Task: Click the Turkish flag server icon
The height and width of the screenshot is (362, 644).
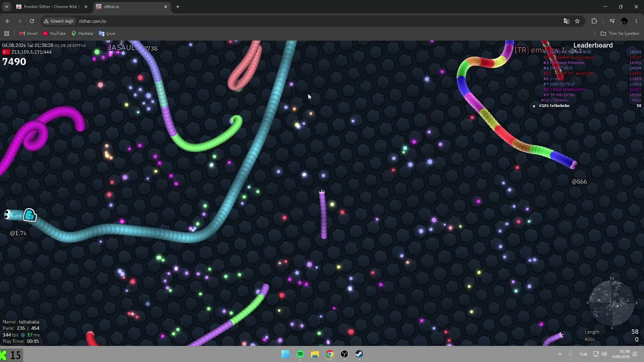Action: [x=6, y=52]
